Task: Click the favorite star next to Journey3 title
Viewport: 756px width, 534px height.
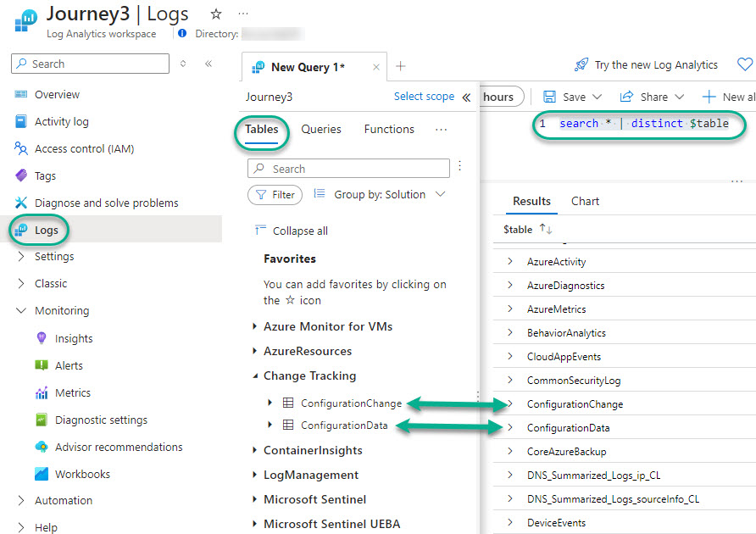Action: (x=216, y=14)
